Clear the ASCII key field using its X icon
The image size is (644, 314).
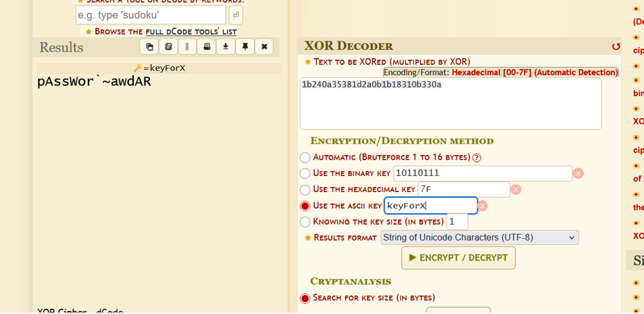tap(482, 206)
